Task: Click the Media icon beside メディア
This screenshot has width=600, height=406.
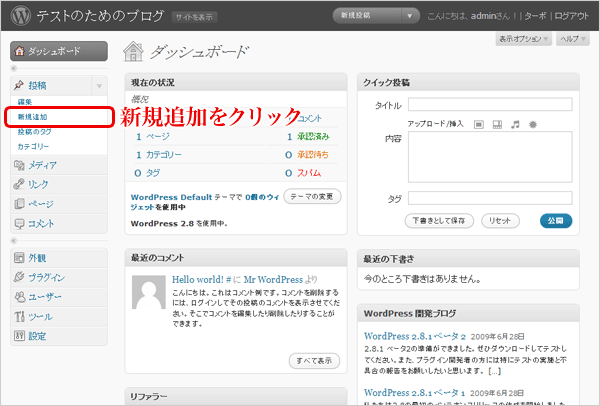Action: (x=19, y=165)
